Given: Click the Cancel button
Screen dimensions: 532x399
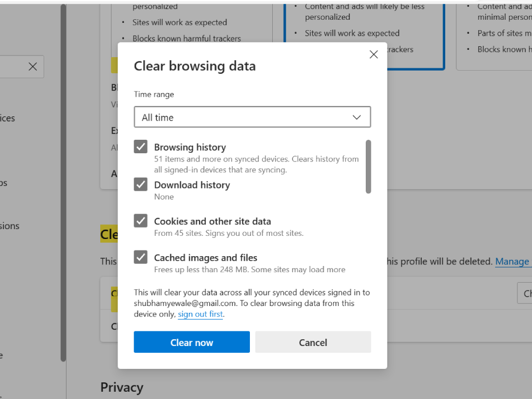Looking at the screenshot, I should coord(313,342).
